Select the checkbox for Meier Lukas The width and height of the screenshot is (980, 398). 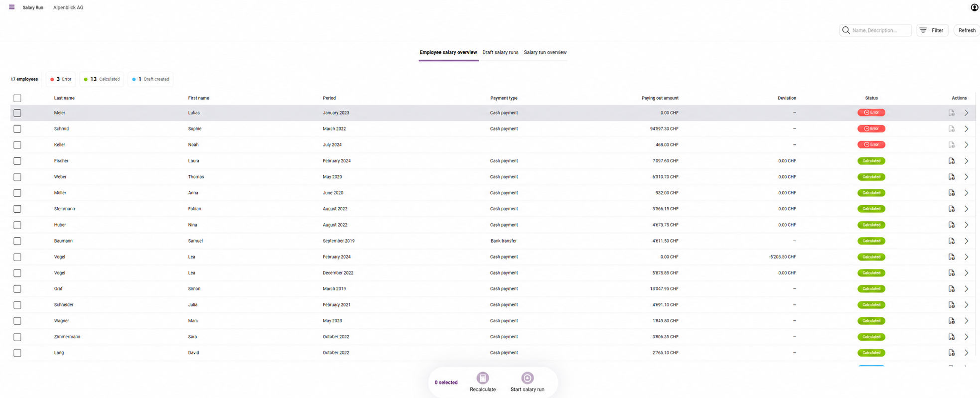tap(17, 113)
